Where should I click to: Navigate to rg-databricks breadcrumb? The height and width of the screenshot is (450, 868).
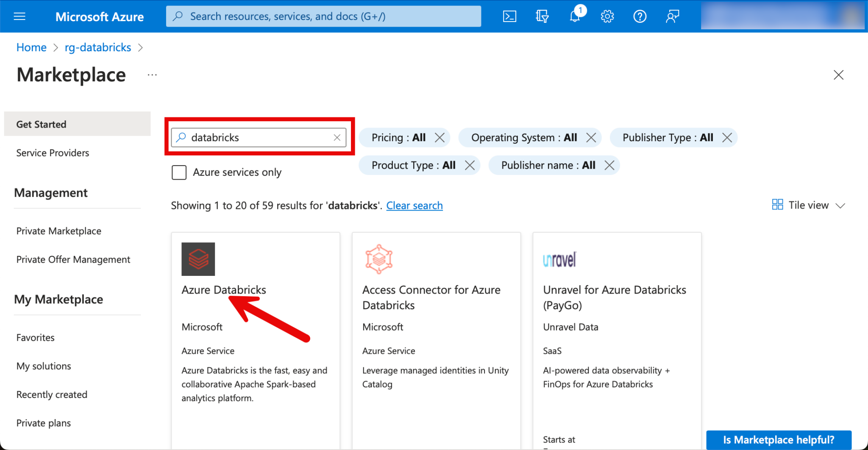(97, 47)
